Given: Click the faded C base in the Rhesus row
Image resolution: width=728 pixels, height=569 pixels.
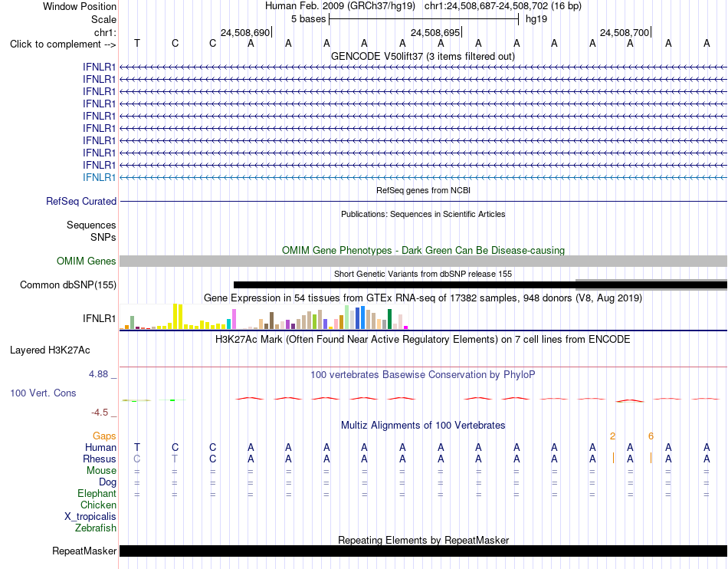Looking at the screenshot, I should click(137, 459).
